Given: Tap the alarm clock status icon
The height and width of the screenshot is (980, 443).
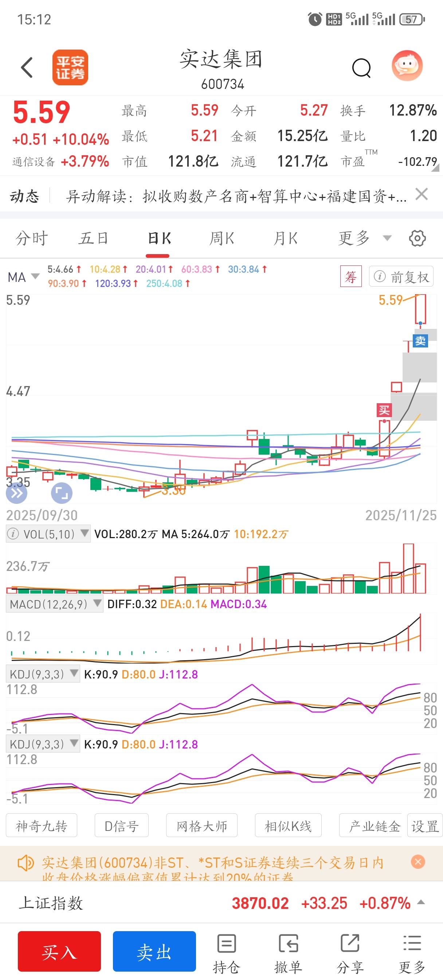Looking at the screenshot, I should point(314,19).
